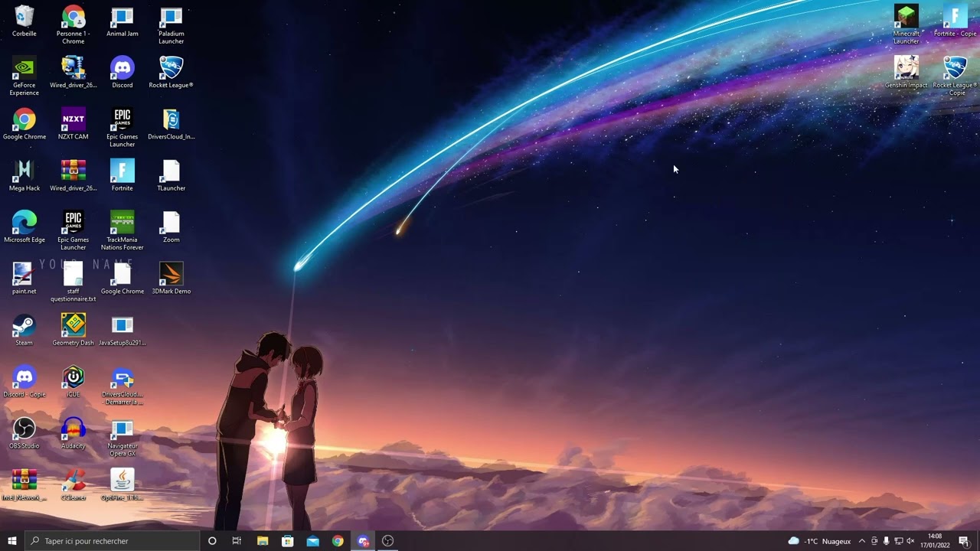Open the Discord desktop shortcut without Copie

122,72
